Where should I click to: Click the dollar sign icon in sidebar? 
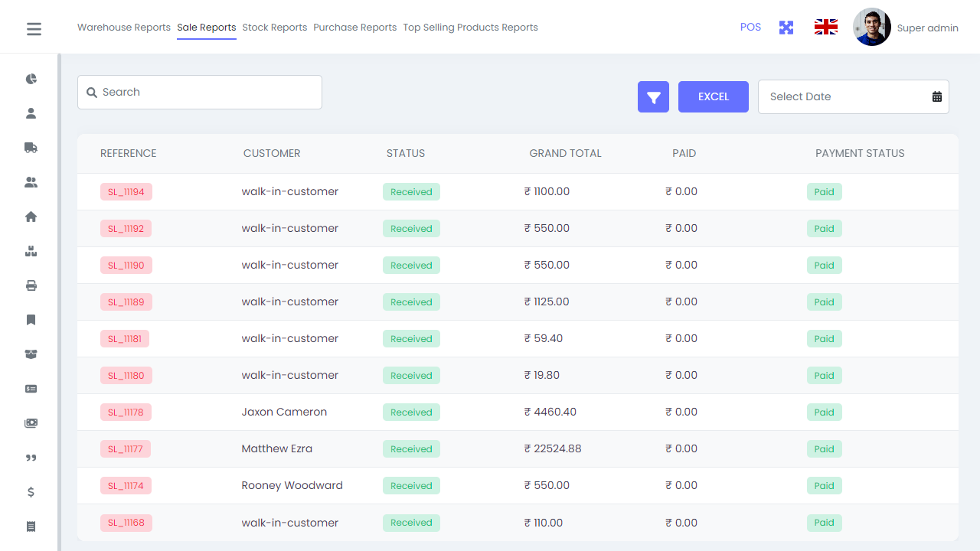pyautogui.click(x=31, y=492)
